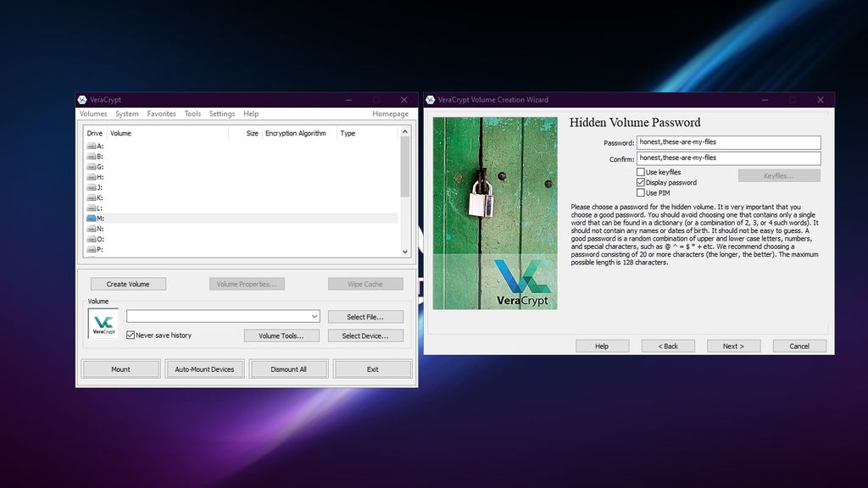Open the Tools menu
The image size is (868, 488).
click(x=192, y=113)
